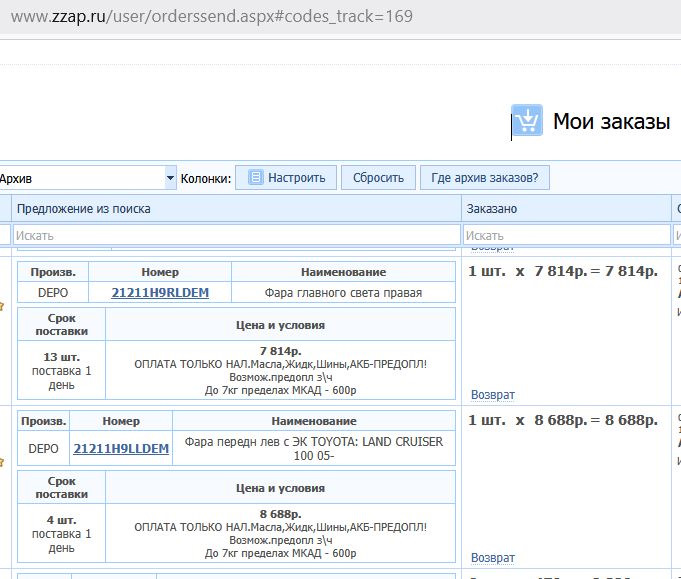Focus the Искать field under Заказано

[x=567, y=235]
